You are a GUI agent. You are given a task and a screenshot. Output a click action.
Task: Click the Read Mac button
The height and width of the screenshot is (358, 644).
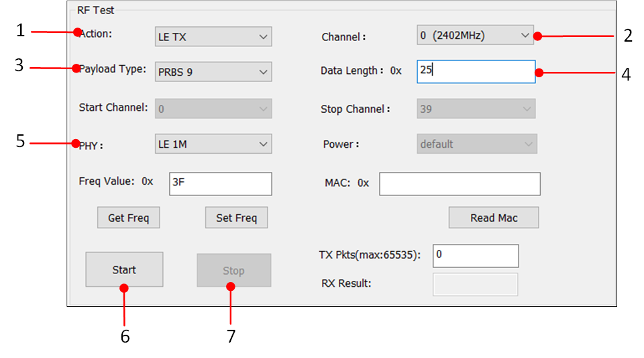pyautogui.click(x=494, y=218)
